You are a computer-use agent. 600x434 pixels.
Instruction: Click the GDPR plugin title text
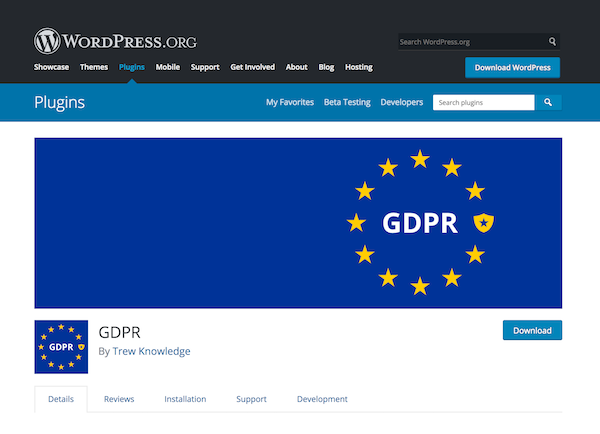click(x=120, y=332)
